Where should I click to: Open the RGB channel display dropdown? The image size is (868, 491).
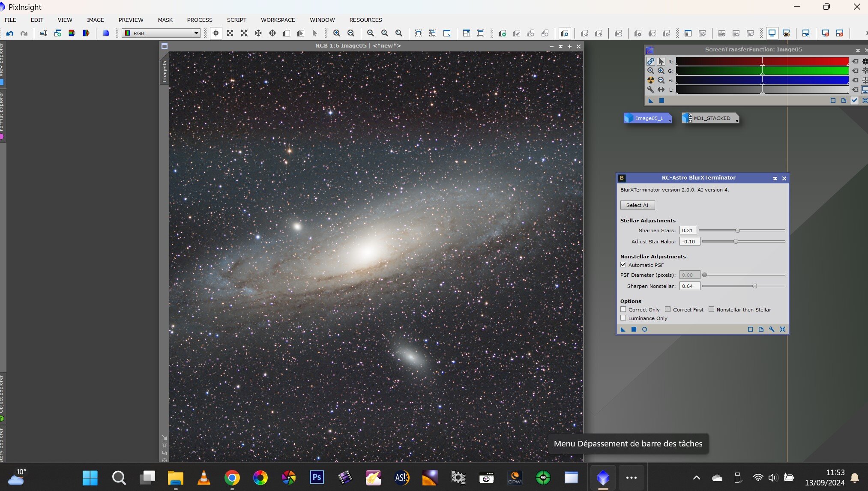coord(196,33)
